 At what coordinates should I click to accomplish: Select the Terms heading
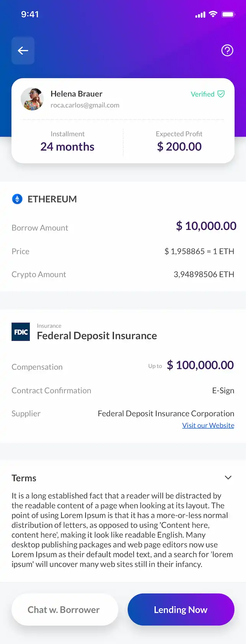pyautogui.click(x=24, y=478)
